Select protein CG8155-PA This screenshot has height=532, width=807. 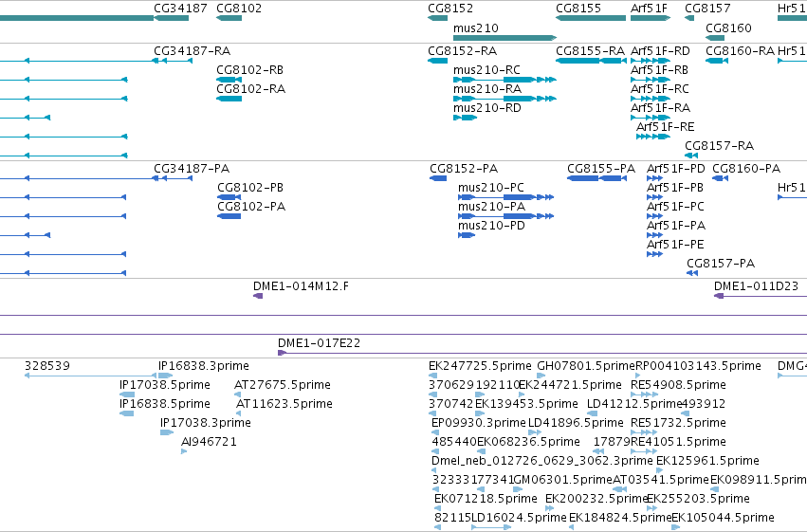tap(601, 169)
